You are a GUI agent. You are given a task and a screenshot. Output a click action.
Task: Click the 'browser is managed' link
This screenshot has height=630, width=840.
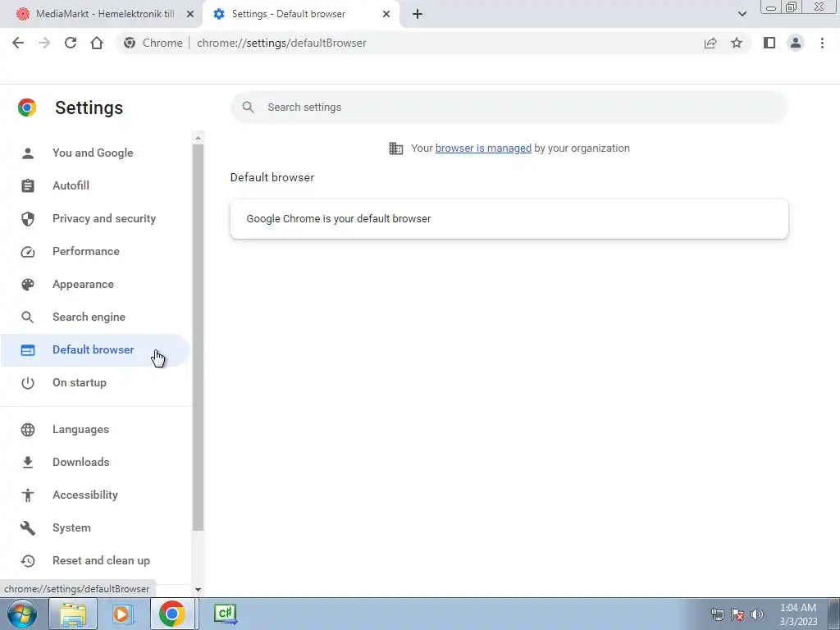click(483, 148)
